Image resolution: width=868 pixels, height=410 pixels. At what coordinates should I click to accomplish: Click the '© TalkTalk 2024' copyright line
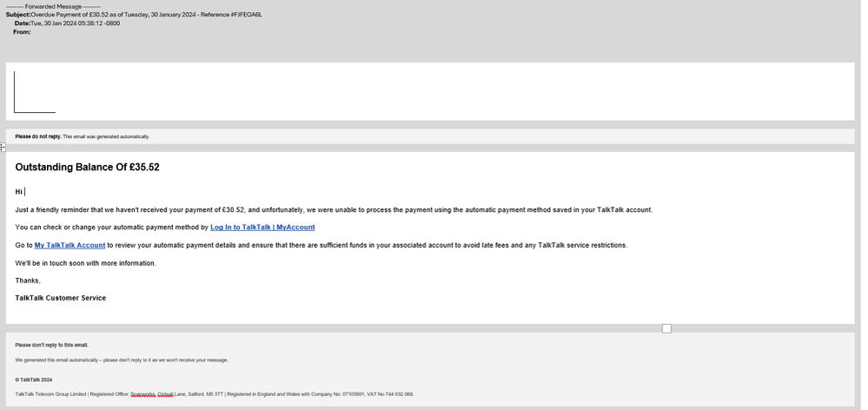point(33,380)
